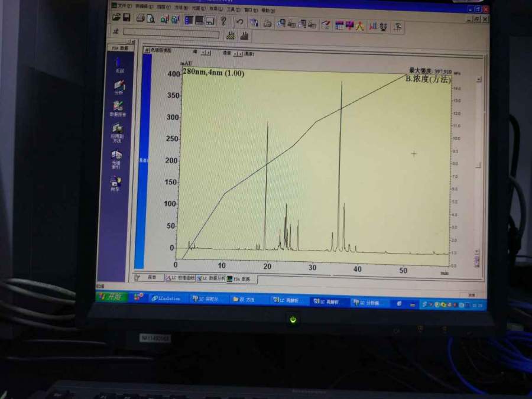Click the yellow peak/compass icon in toolbar
532x399 pixels.
pos(360,25)
